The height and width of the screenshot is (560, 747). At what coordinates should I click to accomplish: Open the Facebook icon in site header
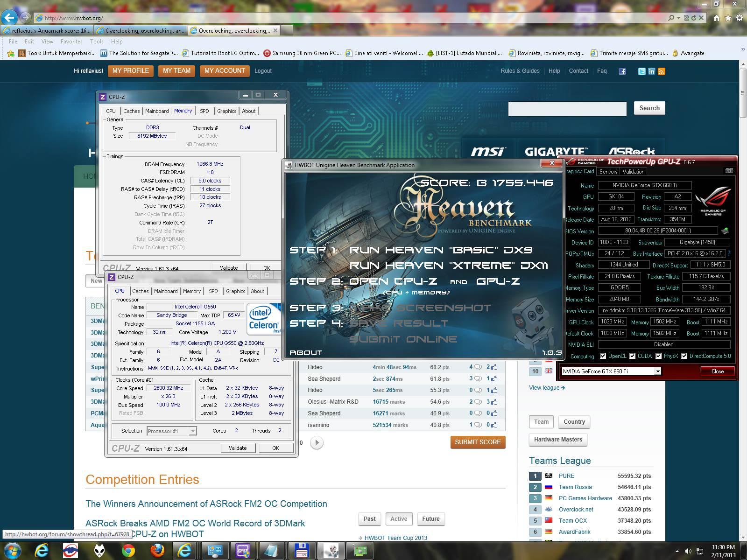(622, 71)
